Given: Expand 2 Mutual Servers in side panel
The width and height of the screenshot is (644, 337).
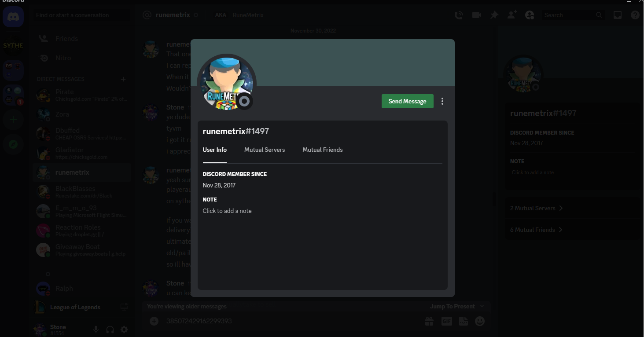Looking at the screenshot, I should 572,208.
